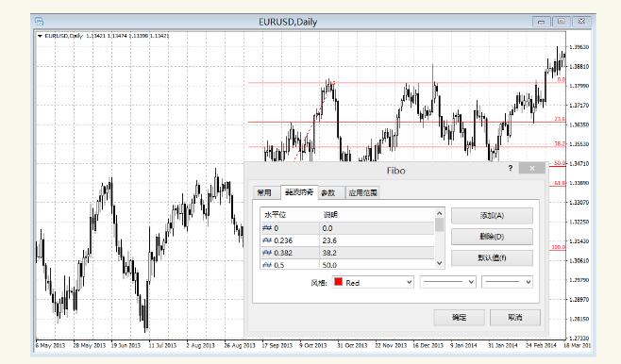Click the level icon for row 0.382
621x364 pixels.
click(x=267, y=253)
